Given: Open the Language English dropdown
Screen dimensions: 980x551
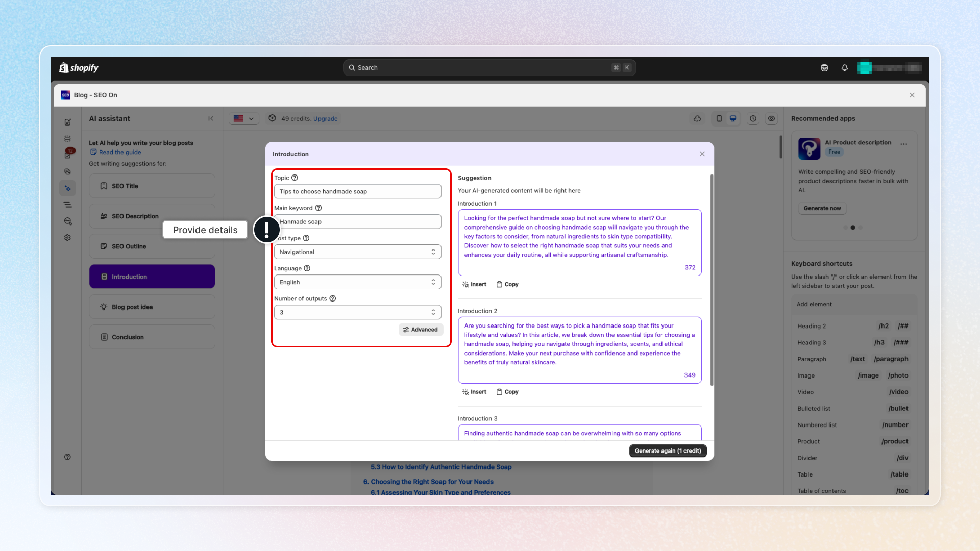Looking at the screenshot, I should coord(357,282).
